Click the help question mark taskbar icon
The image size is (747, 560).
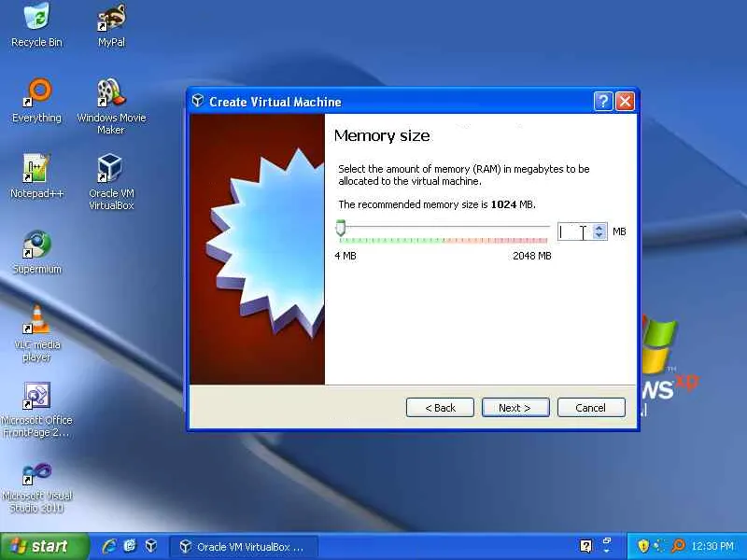pos(586,546)
